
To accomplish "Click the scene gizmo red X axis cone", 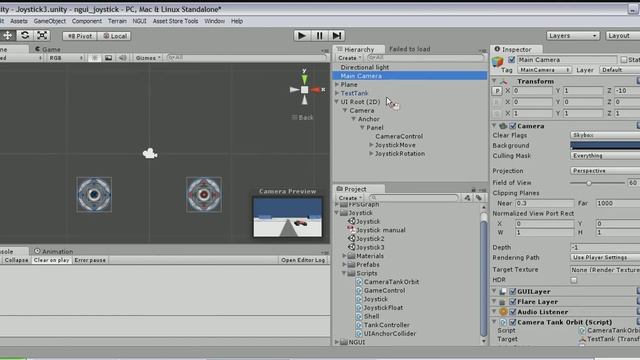I will pyautogui.click(x=315, y=89).
